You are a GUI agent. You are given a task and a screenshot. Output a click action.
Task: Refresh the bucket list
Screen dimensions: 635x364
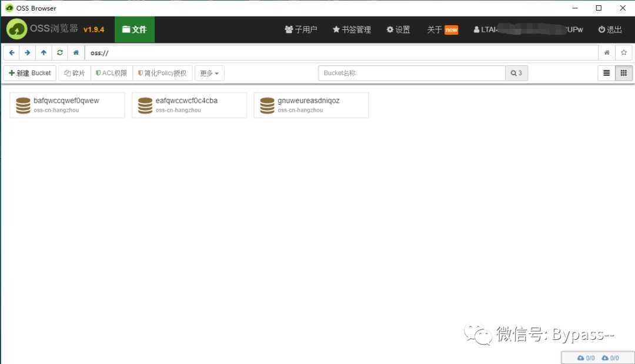[x=60, y=53]
